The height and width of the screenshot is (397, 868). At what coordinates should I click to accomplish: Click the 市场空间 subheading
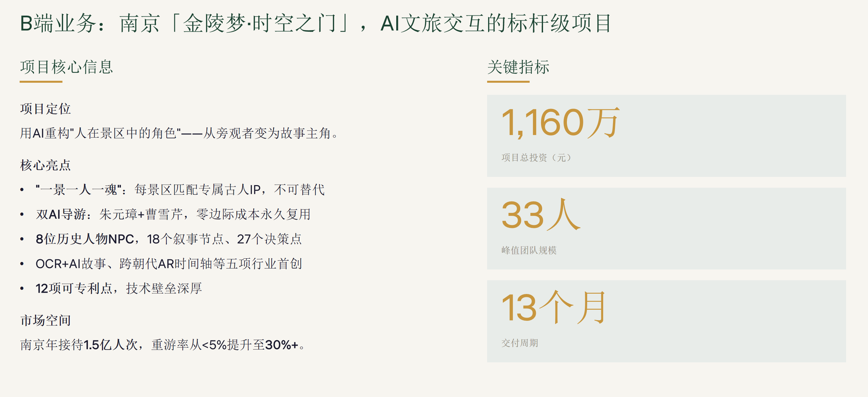45,320
